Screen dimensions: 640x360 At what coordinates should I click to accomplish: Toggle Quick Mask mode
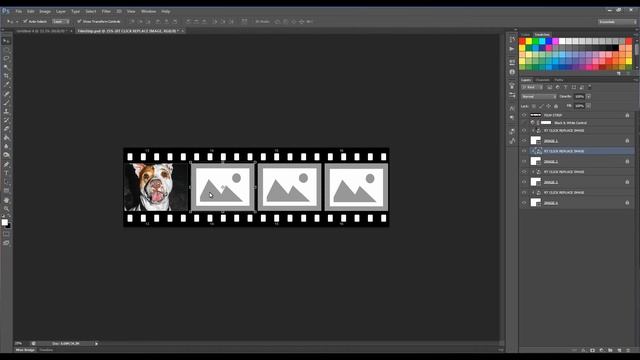(x=6, y=234)
